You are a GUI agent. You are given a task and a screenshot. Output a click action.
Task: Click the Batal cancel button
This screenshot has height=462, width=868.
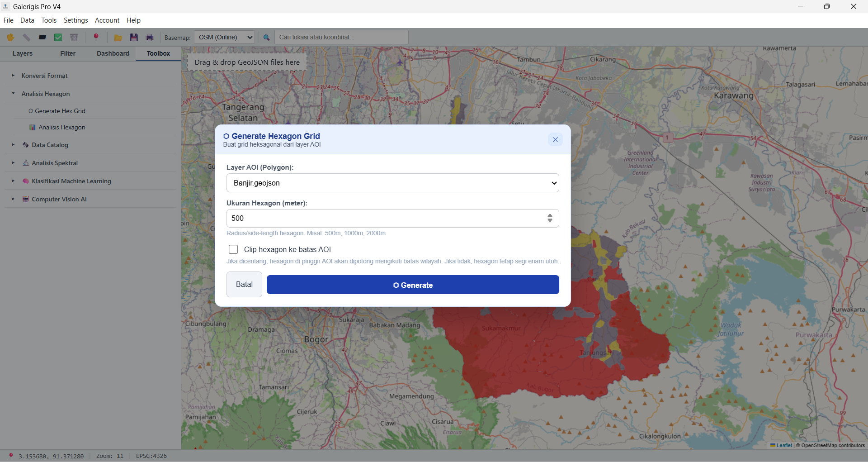pyautogui.click(x=244, y=285)
